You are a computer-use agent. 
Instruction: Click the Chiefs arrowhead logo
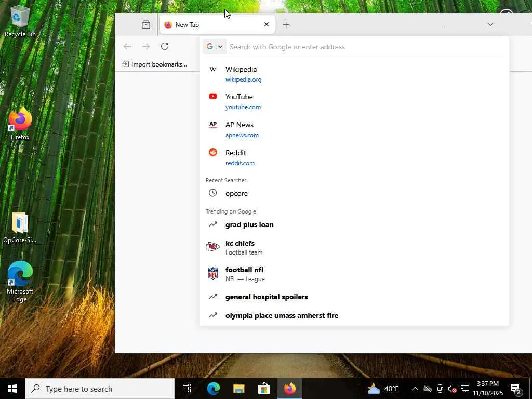coord(212,247)
